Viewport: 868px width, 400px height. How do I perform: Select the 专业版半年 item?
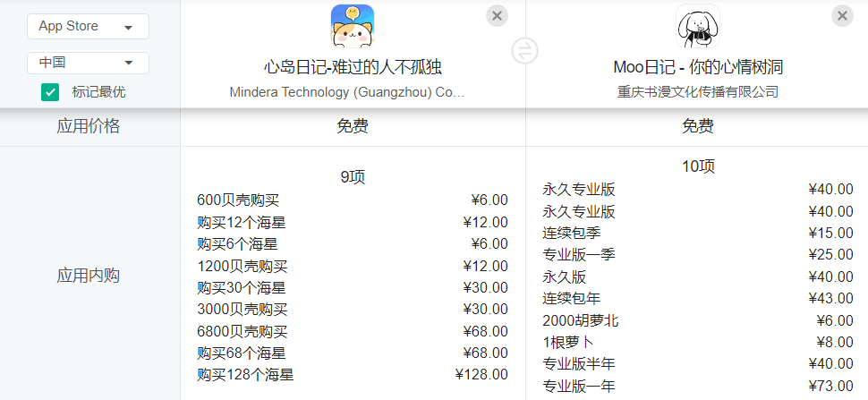[578, 363]
